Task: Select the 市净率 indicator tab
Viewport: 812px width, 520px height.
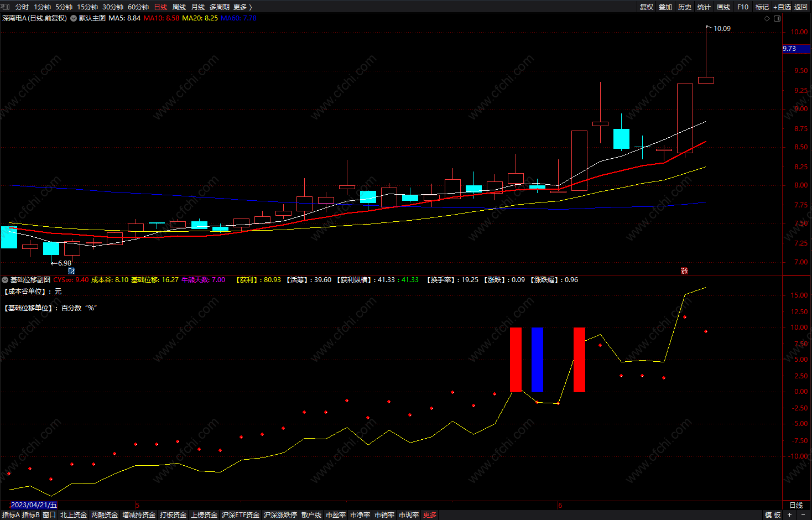Action: 360,515
